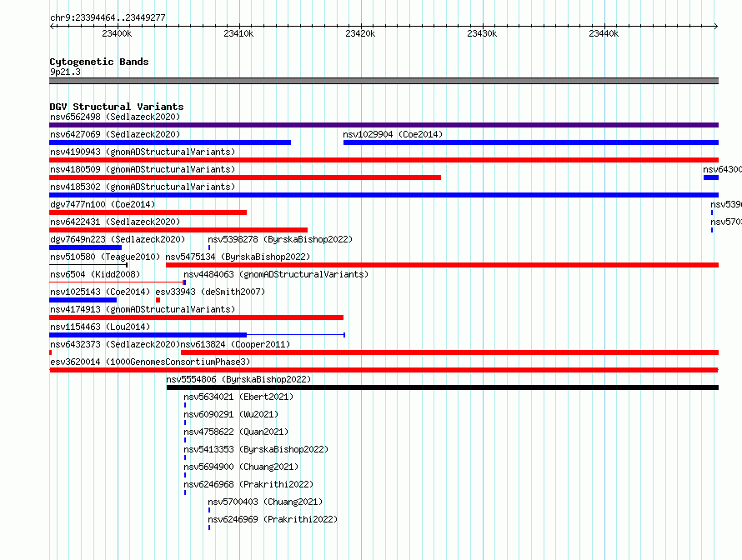The image size is (742, 560).
Task: Click the red dgv7477n100 variant bar
Action: point(148,212)
